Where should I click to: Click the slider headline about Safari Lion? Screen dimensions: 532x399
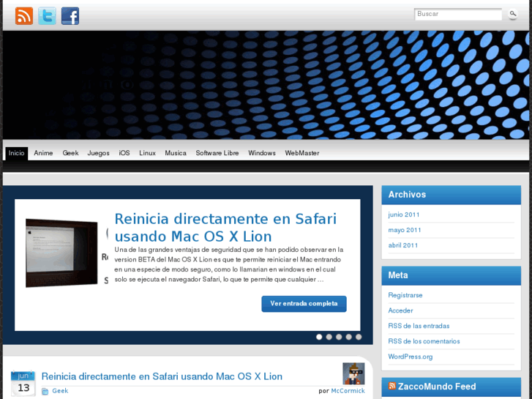click(225, 227)
